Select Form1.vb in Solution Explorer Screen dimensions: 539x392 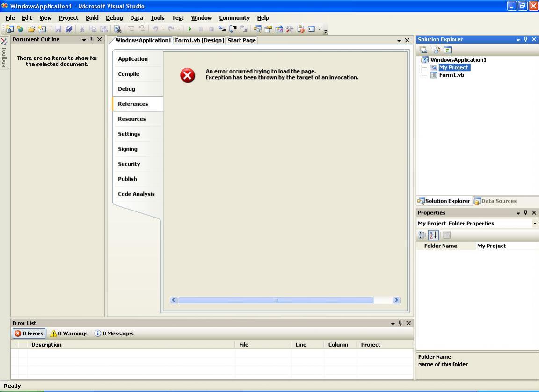(x=452, y=75)
